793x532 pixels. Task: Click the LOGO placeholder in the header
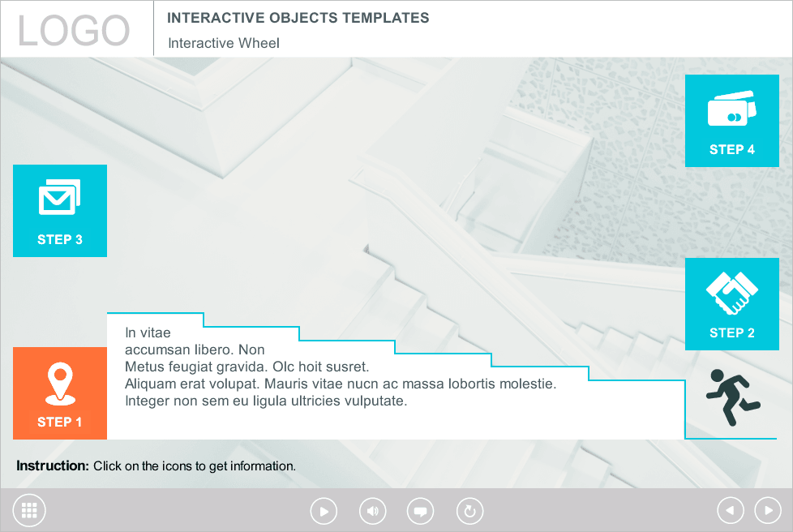pyautogui.click(x=74, y=31)
